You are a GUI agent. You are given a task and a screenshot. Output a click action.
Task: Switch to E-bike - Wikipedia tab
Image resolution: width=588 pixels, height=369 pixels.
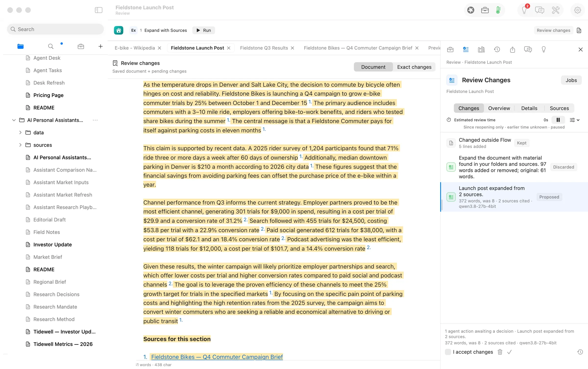click(x=135, y=48)
